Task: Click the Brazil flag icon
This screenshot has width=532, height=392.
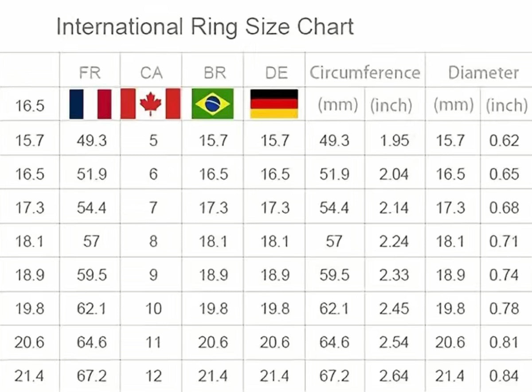Action: click(x=213, y=104)
